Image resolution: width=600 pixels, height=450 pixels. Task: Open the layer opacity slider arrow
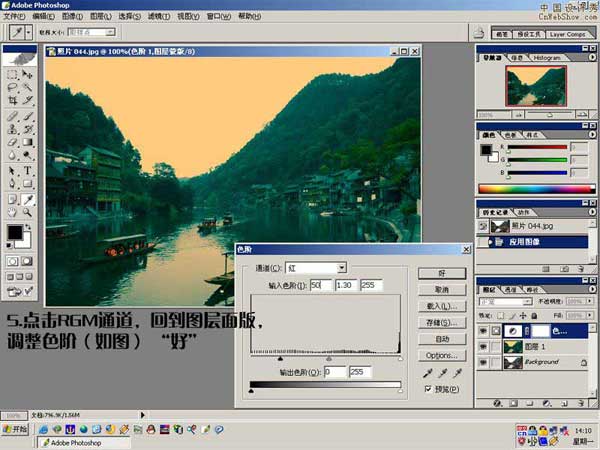(590, 302)
